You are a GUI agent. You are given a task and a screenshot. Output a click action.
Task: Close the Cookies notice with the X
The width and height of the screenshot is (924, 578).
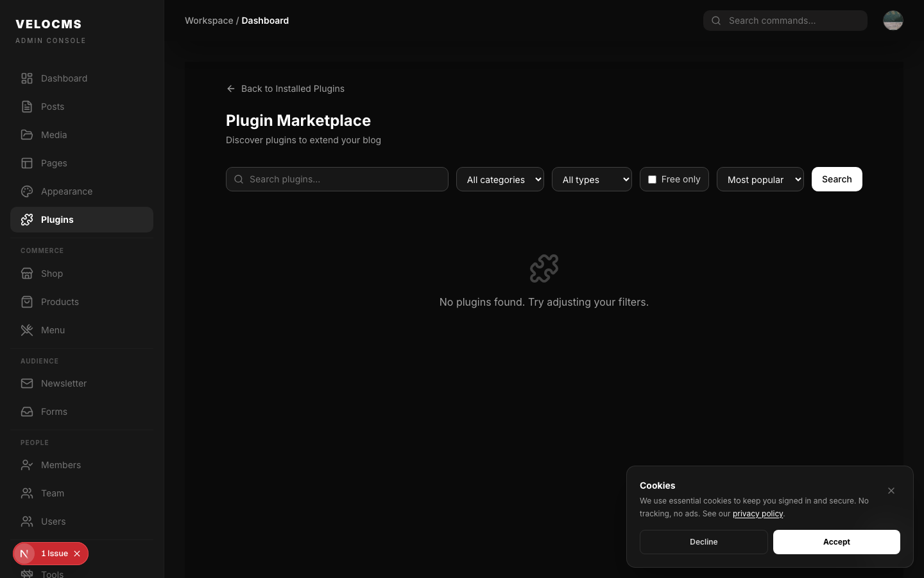891,491
